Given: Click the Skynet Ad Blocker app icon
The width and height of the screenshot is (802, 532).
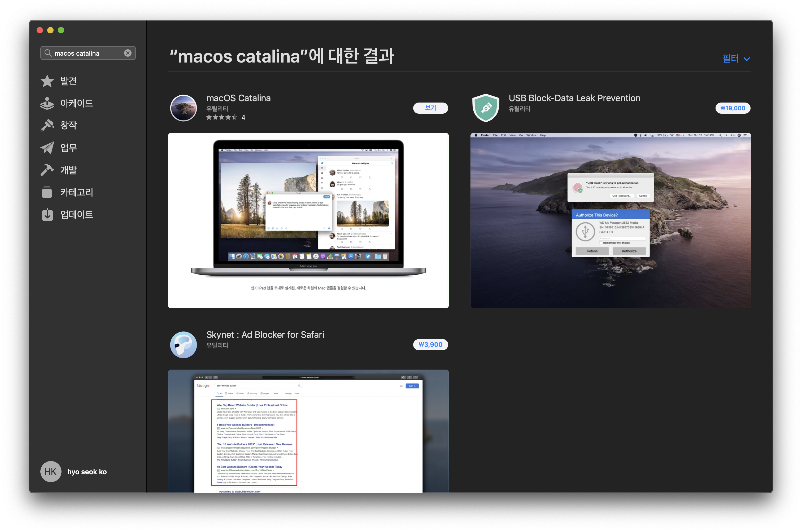Looking at the screenshot, I should point(183,345).
